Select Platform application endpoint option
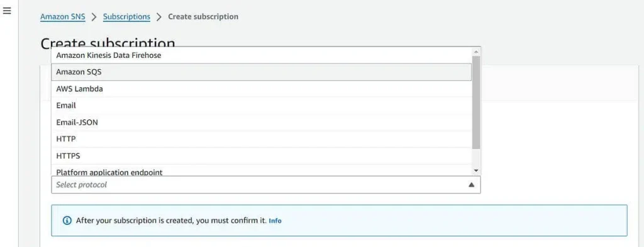 262,170
